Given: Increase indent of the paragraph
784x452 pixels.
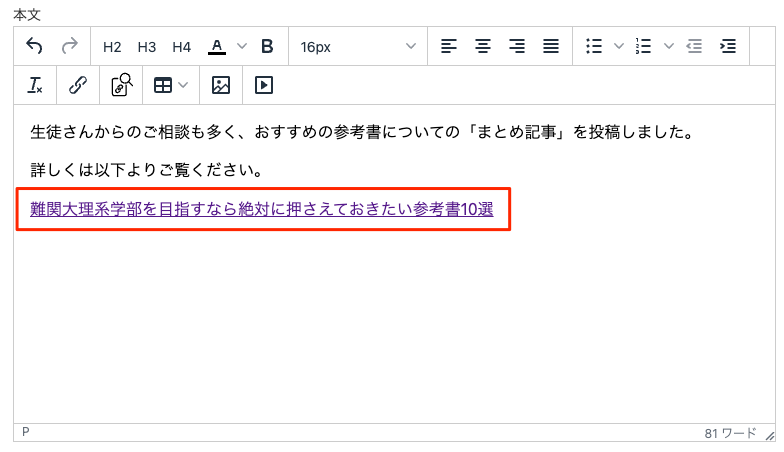Looking at the screenshot, I should pyautogui.click(x=728, y=46).
